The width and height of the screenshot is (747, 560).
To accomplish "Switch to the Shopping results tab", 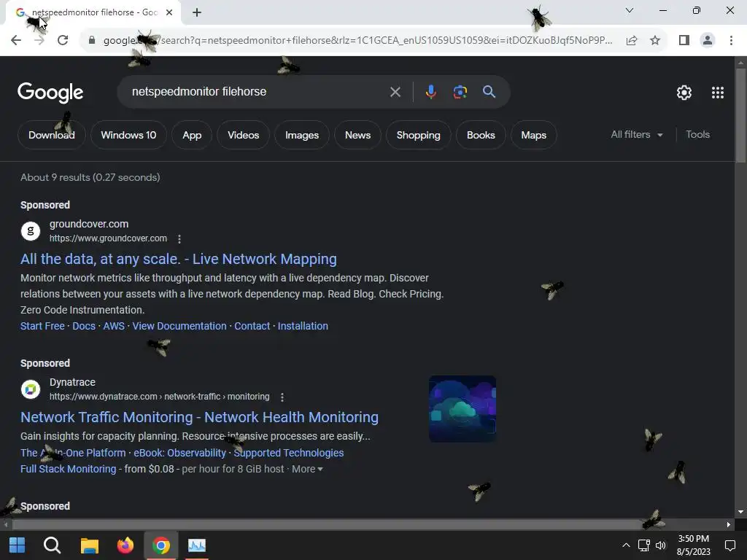I will click(418, 135).
